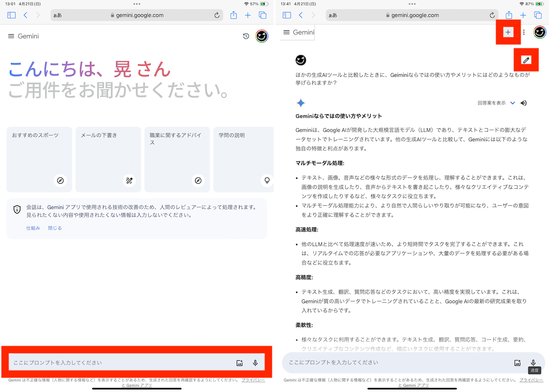Click the 高速処理: heading

coord(307,230)
